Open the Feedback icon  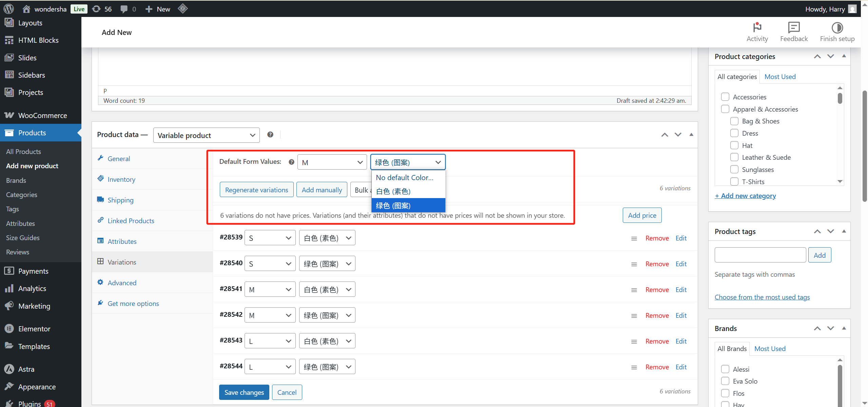pos(793,28)
